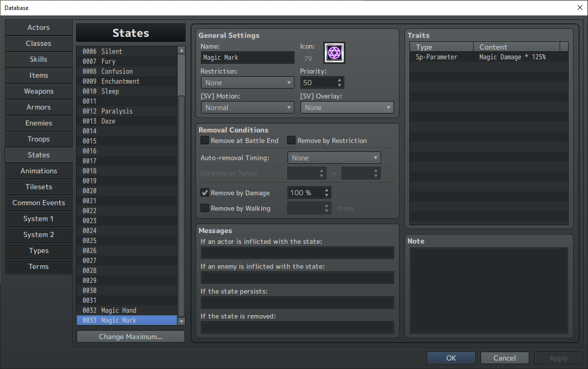The height and width of the screenshot is (369, 588).
Task: Enable Remove by Walking checkbox
Action: (205, 208)
